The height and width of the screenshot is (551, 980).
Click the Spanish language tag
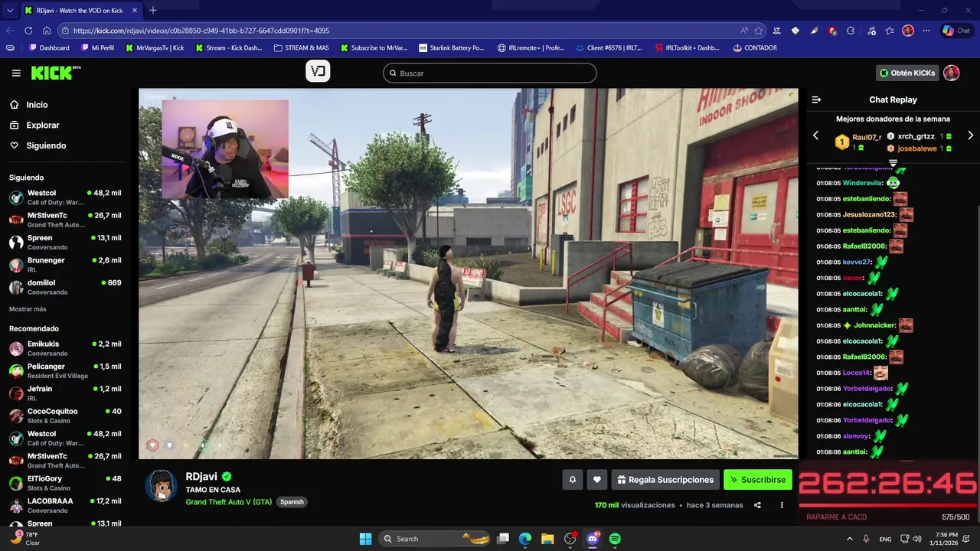click(x=292, y=502)
